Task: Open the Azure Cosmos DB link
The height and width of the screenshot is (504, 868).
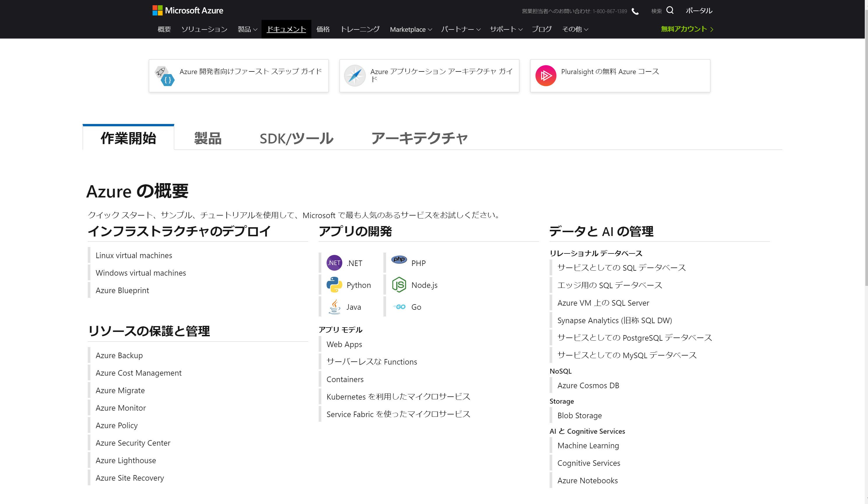Action: (x=588, y=386)
